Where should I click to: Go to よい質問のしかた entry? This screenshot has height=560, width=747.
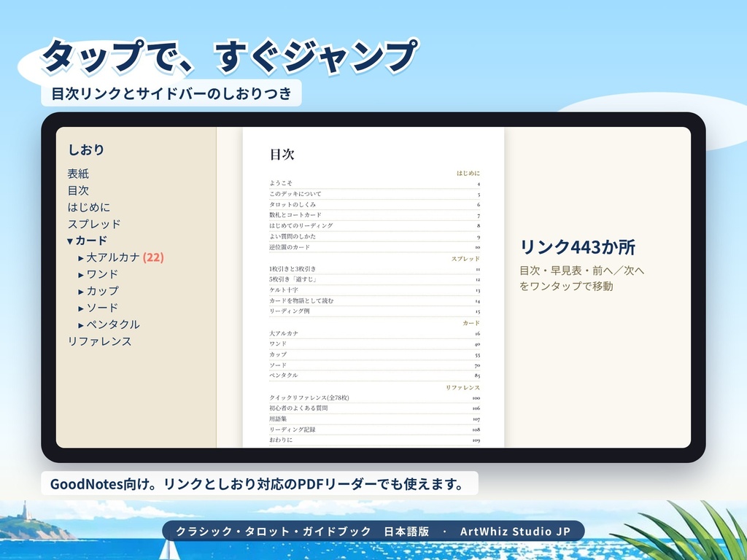coord(374,237)
